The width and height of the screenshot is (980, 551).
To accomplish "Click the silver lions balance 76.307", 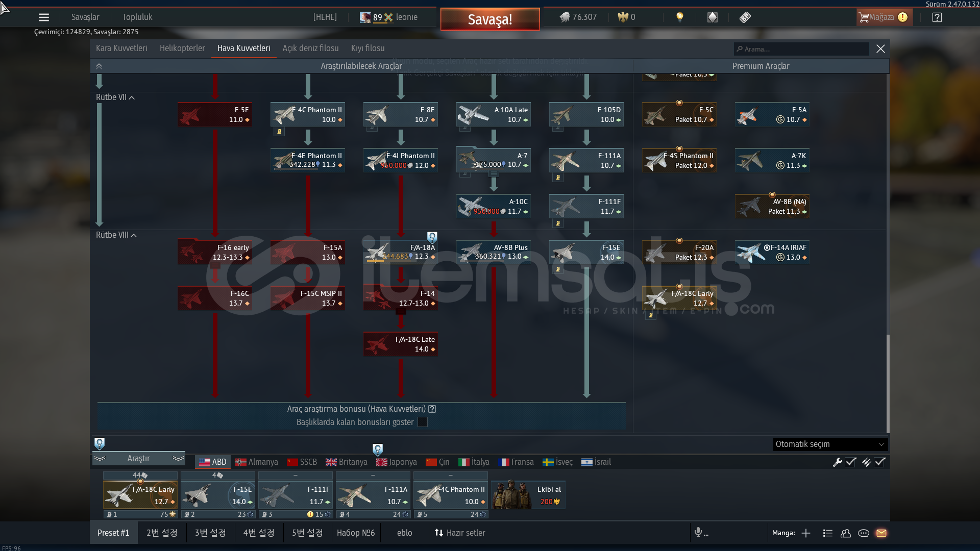I will tap(578, 17).
